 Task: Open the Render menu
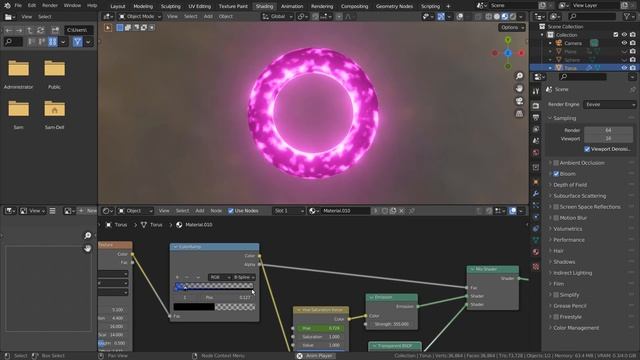[x=50, y=6]
